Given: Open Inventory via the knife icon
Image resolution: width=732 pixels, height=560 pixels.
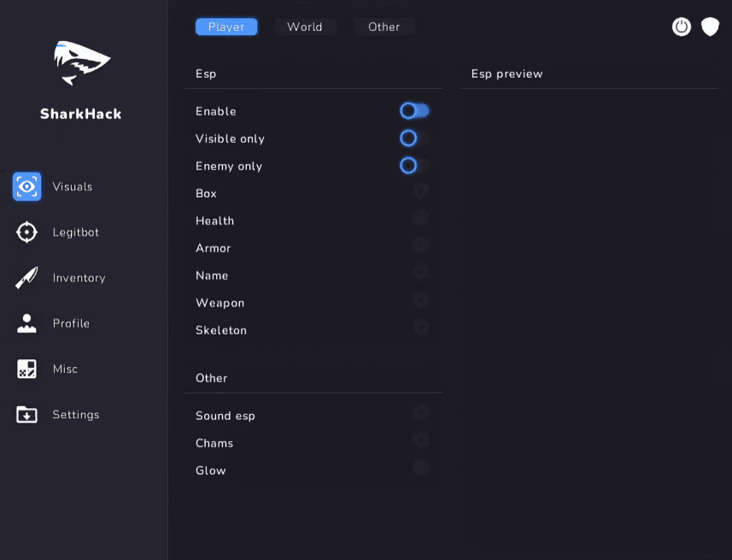Looking at the screenshot, I should [x=26, y=277].
